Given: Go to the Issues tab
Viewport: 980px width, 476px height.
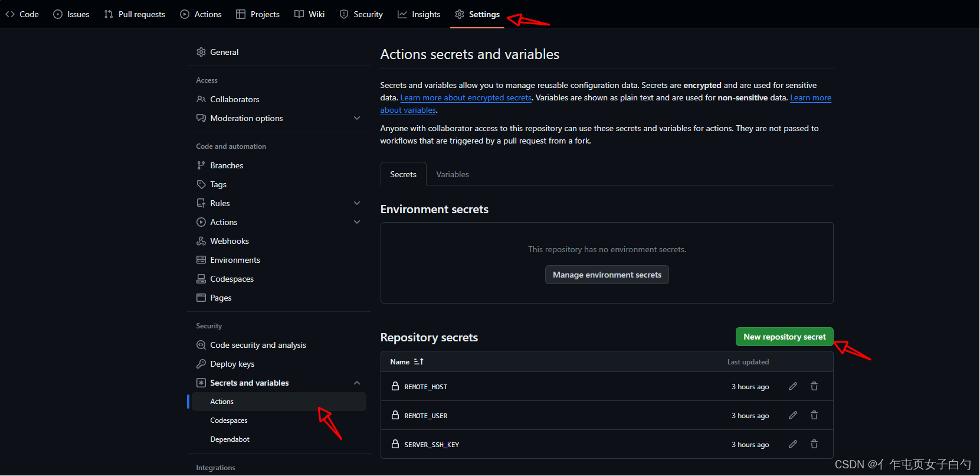Looking at the screenshot, I should coord(71,14).
